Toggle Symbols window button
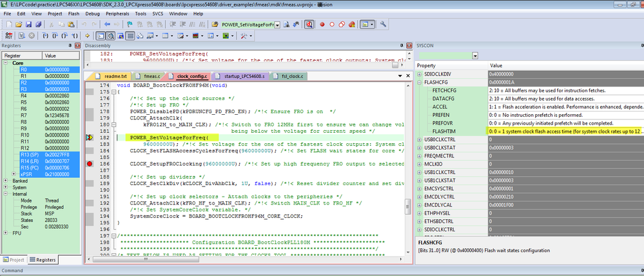 click(121, 35)
